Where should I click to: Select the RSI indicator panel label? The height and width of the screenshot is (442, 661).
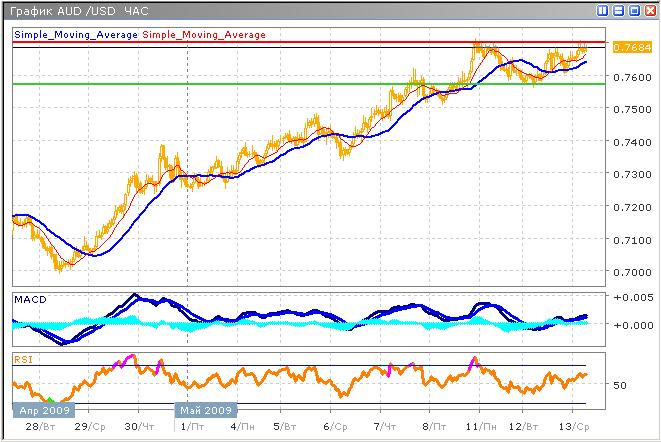pos(22,358)
